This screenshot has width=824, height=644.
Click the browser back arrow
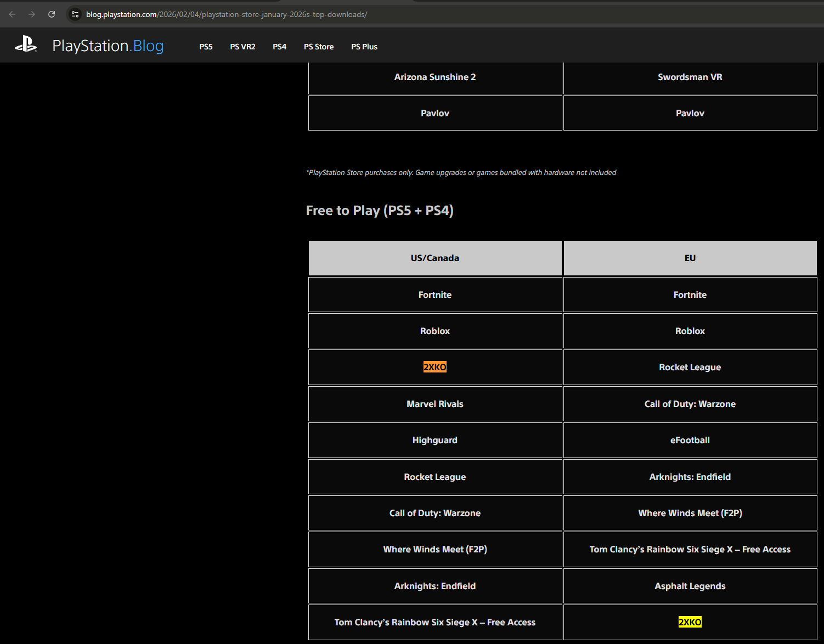tap(12, 14)
